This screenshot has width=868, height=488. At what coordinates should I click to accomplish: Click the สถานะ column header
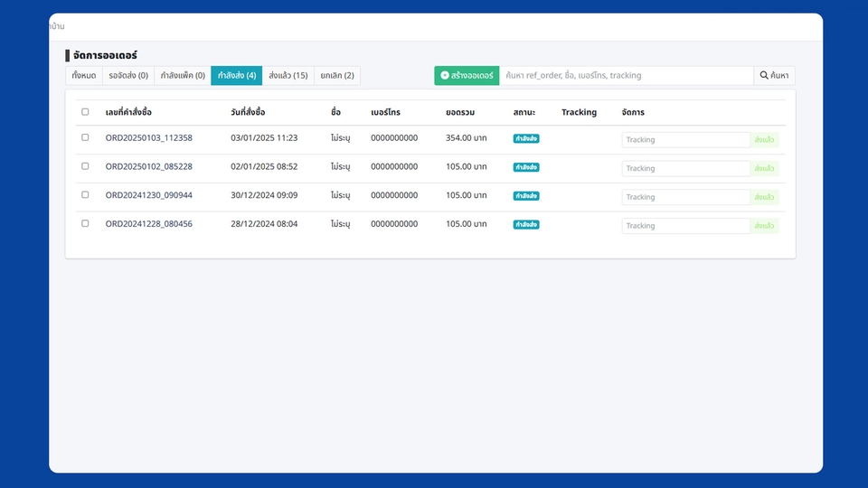coord(524,112)
